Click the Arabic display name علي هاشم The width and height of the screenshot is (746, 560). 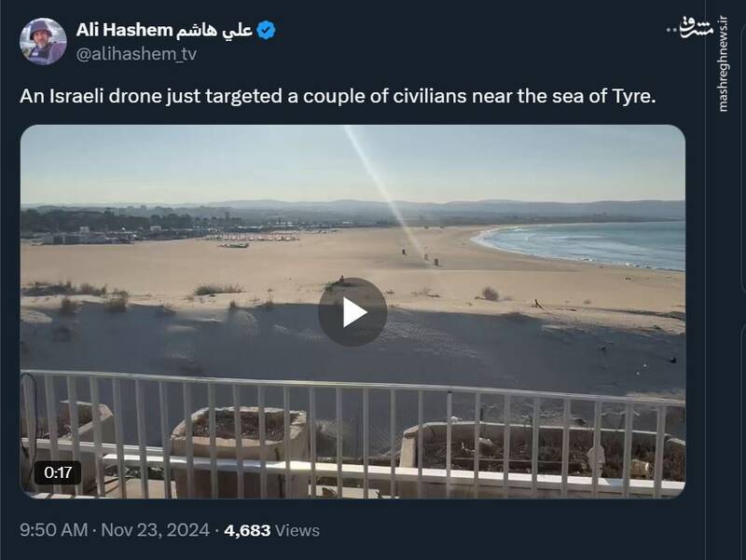coord(225,31)
